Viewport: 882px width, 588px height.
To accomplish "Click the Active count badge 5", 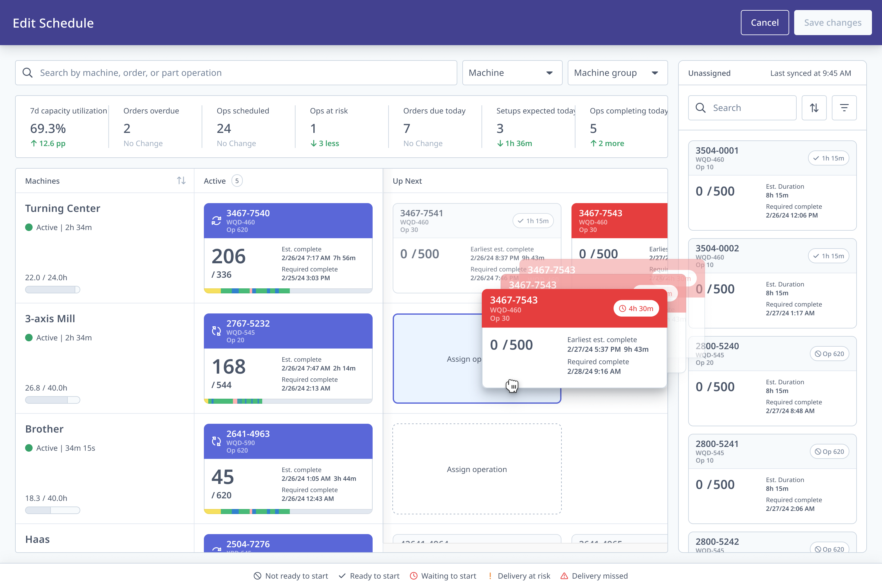I will tap(237, 181).
